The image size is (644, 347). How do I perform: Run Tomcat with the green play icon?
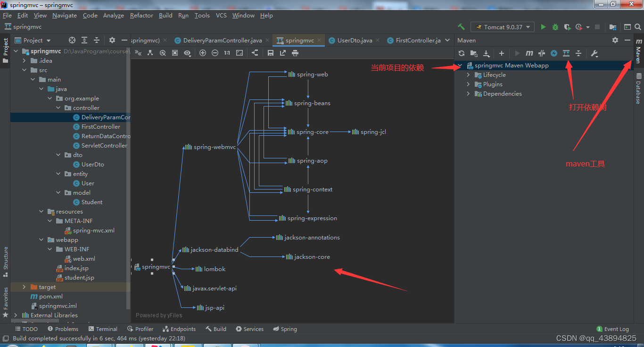[x=543, y=27]
